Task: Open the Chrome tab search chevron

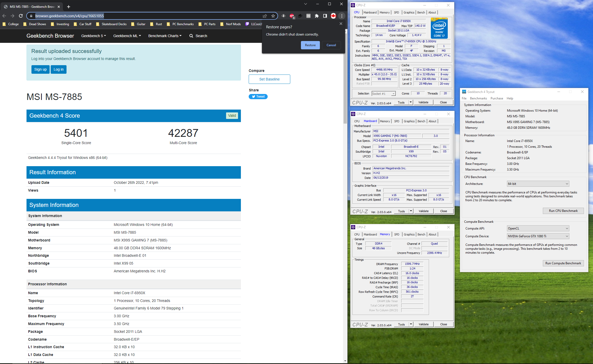Action: point(306,4)
